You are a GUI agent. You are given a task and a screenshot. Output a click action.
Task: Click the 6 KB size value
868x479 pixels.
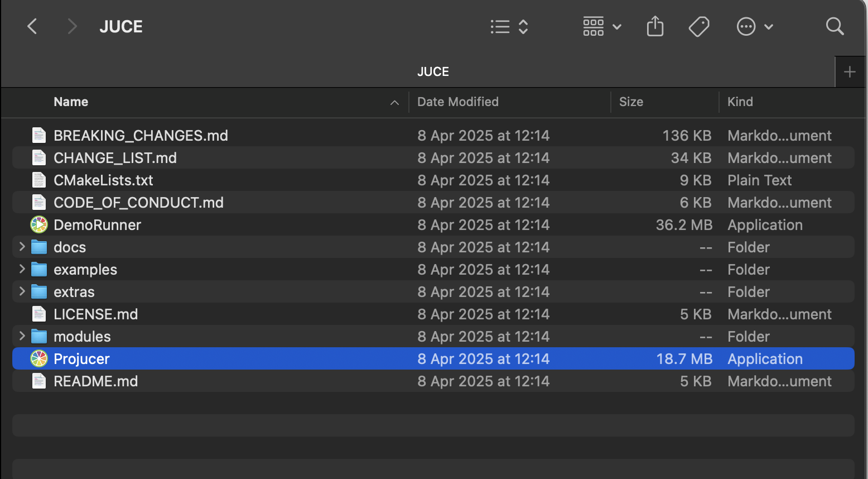tap(696, 203)
